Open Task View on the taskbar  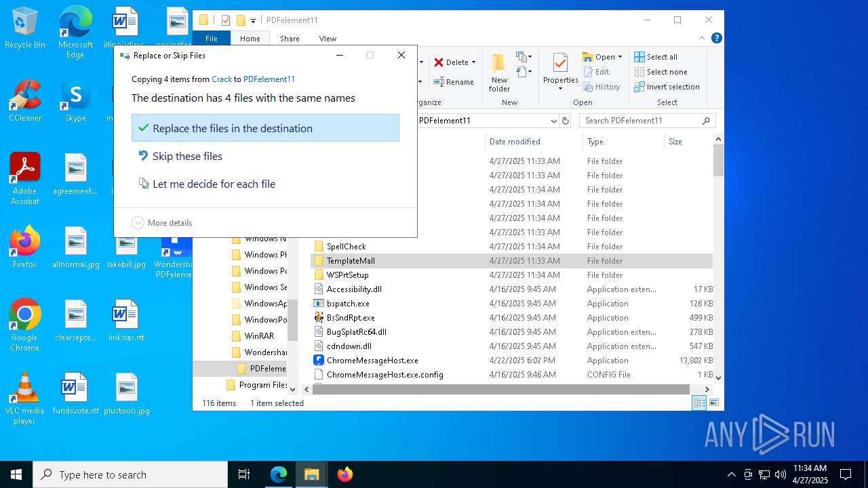244,474
